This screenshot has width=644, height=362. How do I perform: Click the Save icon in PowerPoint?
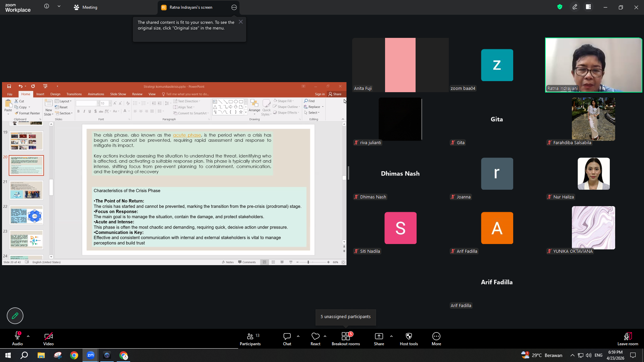point(9,86)
